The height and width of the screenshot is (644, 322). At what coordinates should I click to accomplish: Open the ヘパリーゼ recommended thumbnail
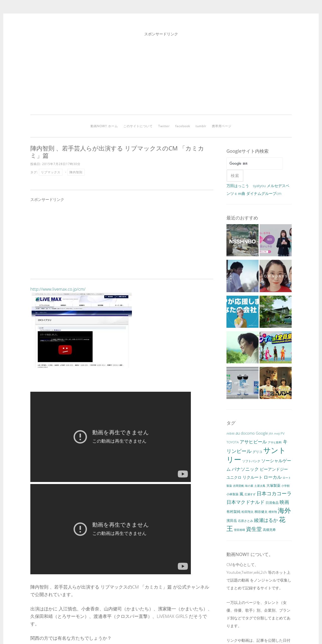(x=276, y=383)
